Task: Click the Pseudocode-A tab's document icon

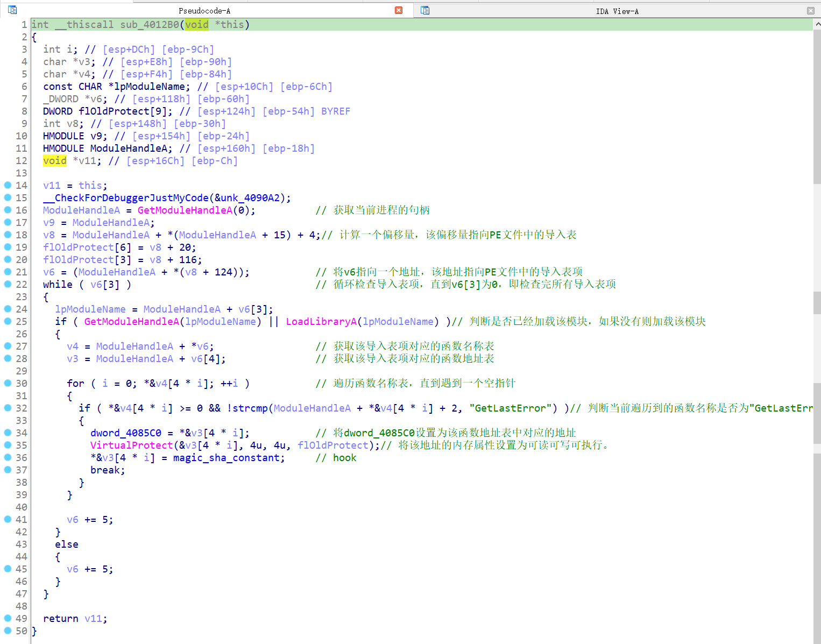Action: tap(12, 10)
